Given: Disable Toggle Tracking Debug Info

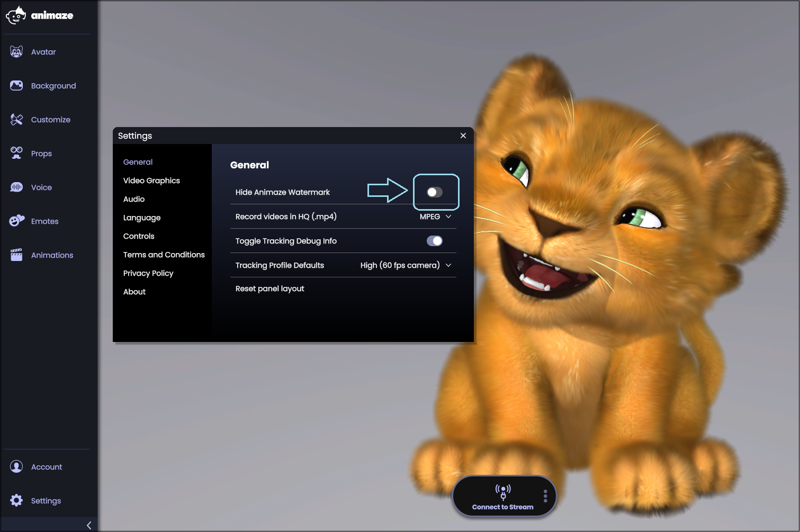Looking at the screenshot, I should (x=435, y=241).
